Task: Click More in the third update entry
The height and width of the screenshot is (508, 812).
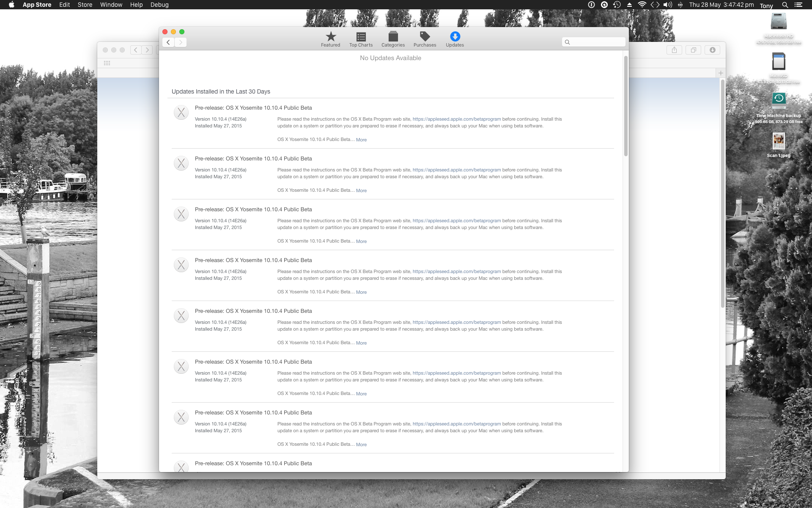Action: pyautogui.click(x=361, y=241)
